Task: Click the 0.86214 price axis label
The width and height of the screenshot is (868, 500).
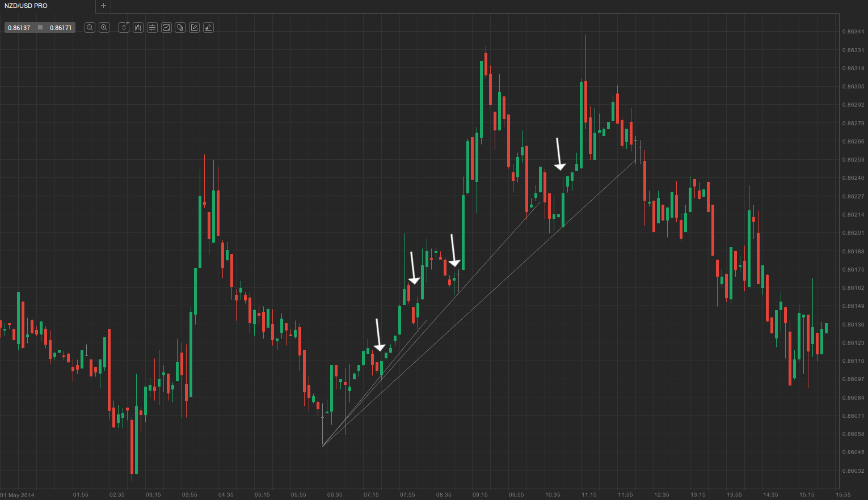Action: [853, 215]
